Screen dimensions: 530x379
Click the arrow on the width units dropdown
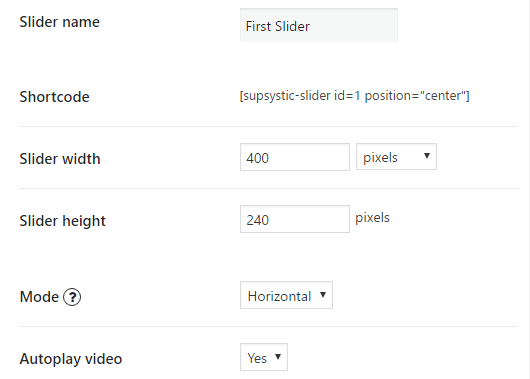(x=427, y=156)
